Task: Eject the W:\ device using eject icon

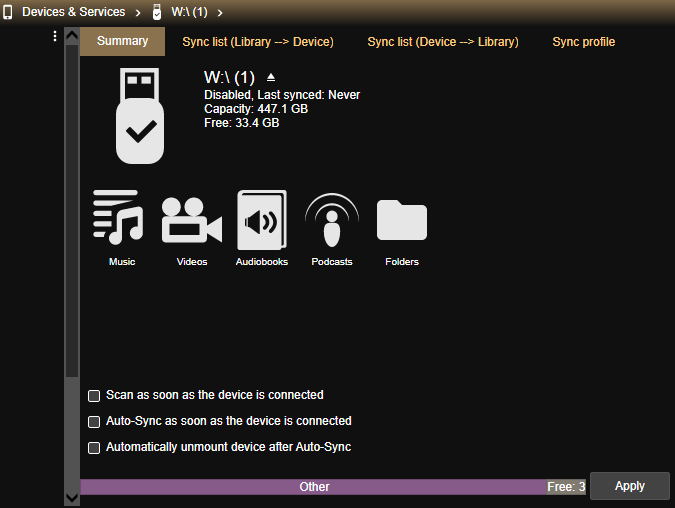Action: pos(271,77)
